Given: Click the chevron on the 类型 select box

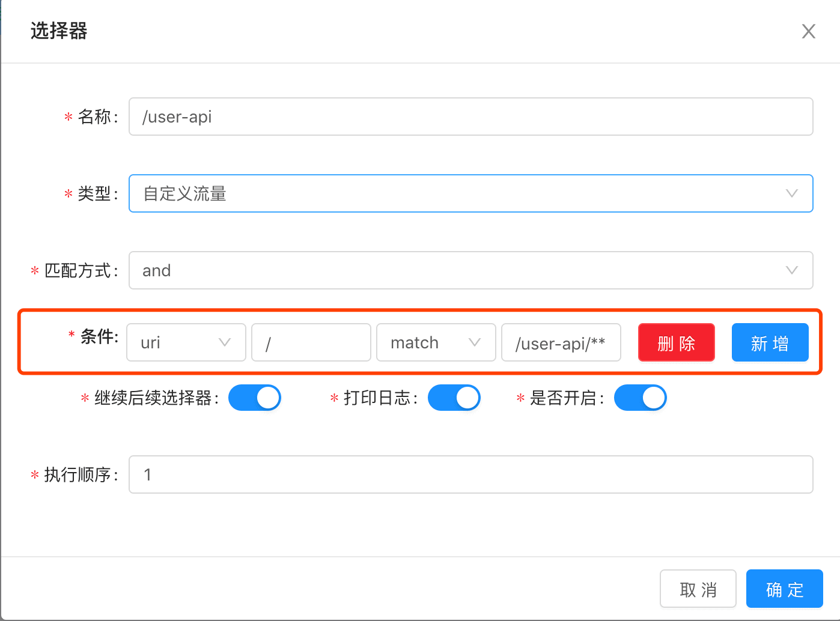Looking at the screenshot, I should click(792, 193).
